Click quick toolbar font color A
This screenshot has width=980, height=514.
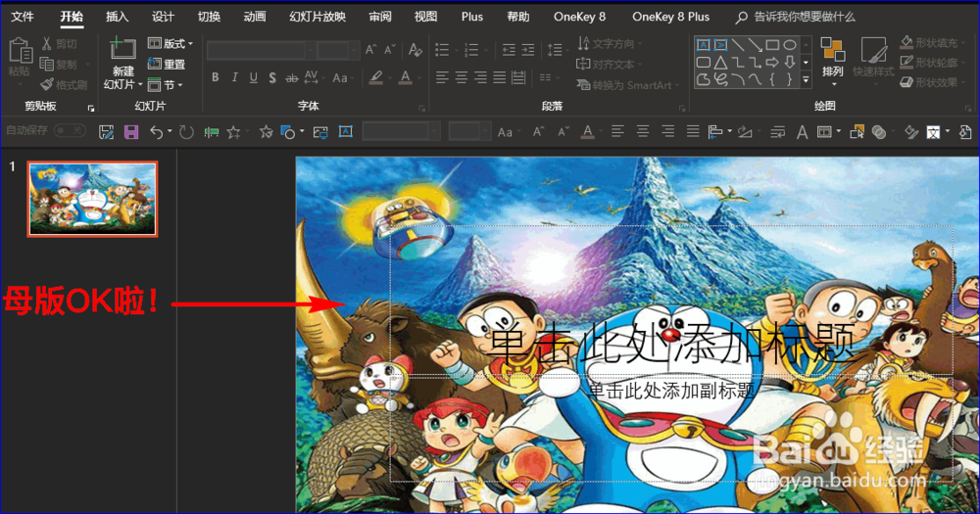point(587,132)
